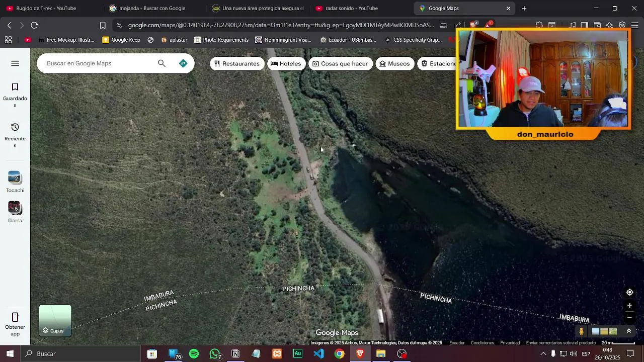644x362 pixels.
Task: Open Visual Studio Code from the taskbar
Action: [x=318, y=354]
